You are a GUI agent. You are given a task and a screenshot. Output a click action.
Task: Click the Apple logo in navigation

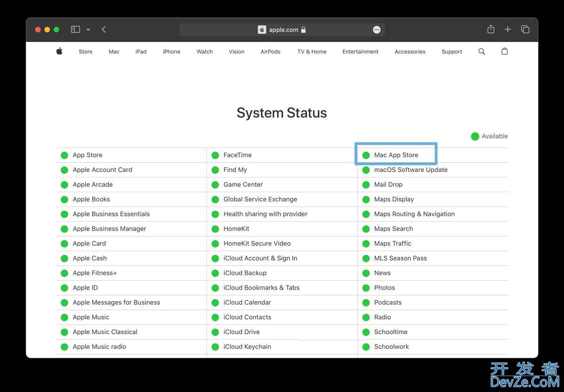[x=59, y=51]
